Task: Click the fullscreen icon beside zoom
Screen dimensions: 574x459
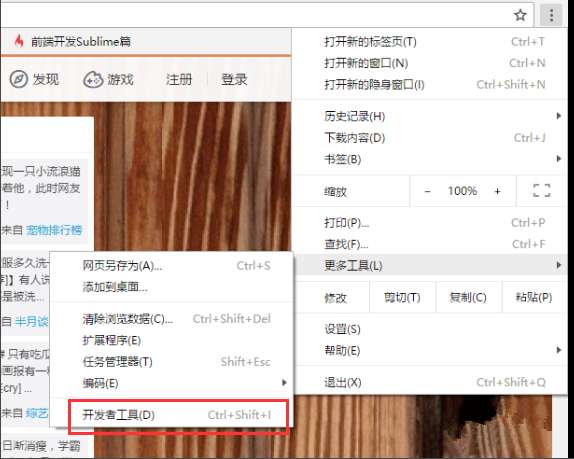Action: (x=542, y=191)
